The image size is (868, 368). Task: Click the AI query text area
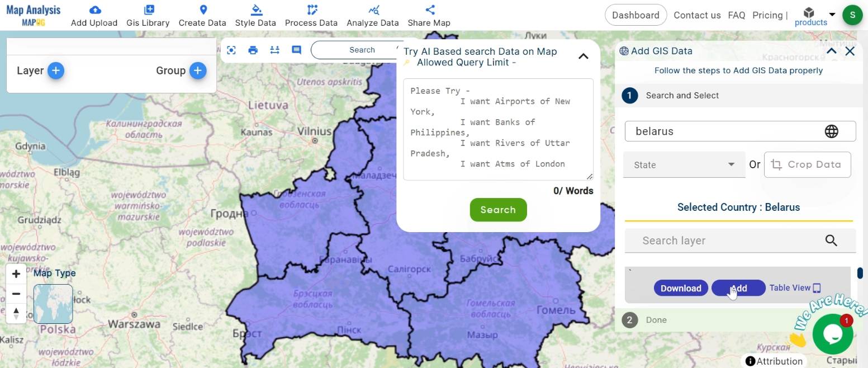[498, 129]
